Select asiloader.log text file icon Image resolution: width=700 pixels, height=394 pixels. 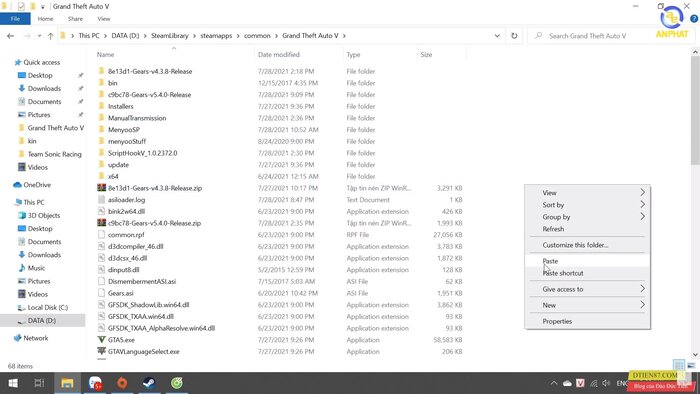tap(101, 199)
